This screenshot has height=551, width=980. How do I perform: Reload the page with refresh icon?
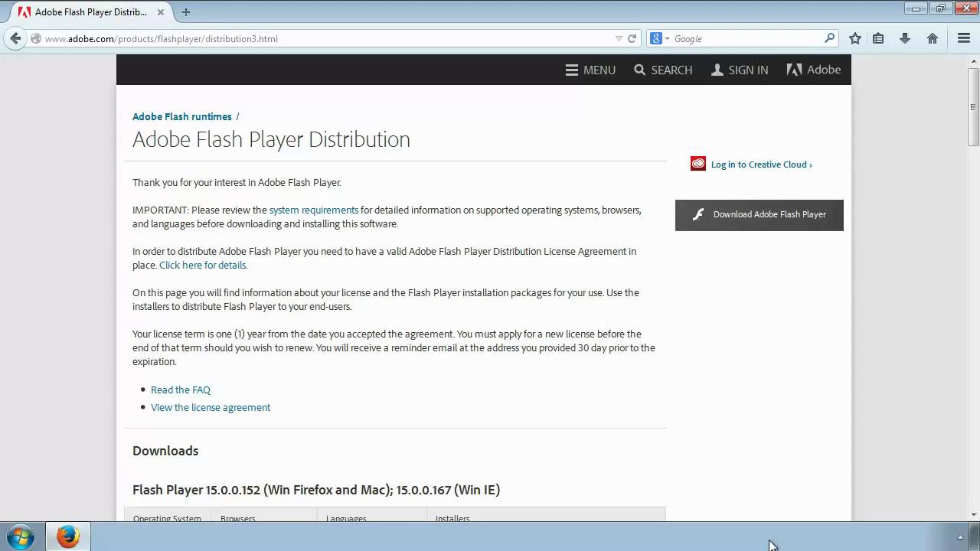tap(632, 38)
